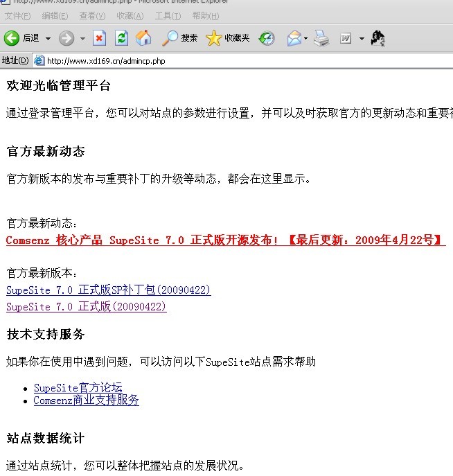Stop page loading with red X icon
Image resolution: width=453 pixels, height=476 pixels.
coord(99,38)
